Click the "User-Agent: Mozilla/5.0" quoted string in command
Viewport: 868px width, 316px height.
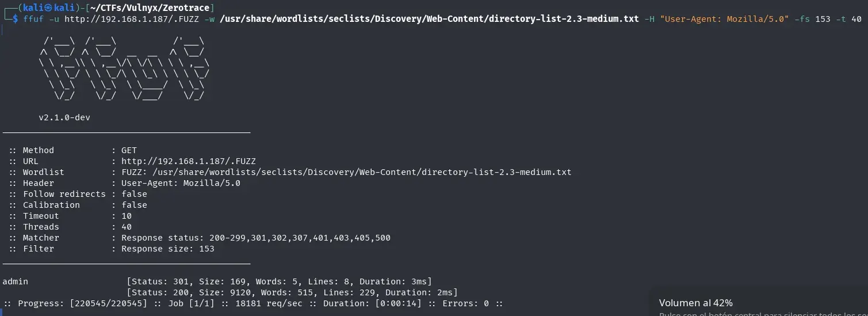(x=725, y=19)
